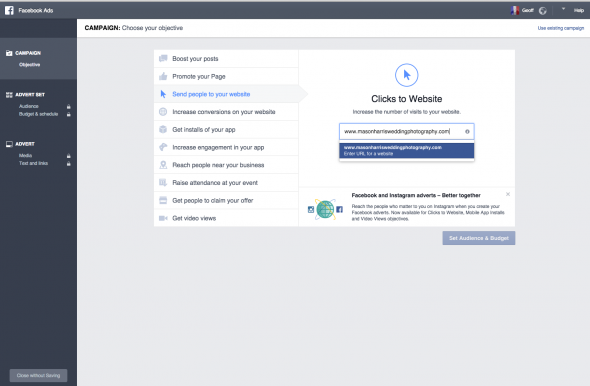Open Help in the top bar
590x386 pixels.
(579, 11)
